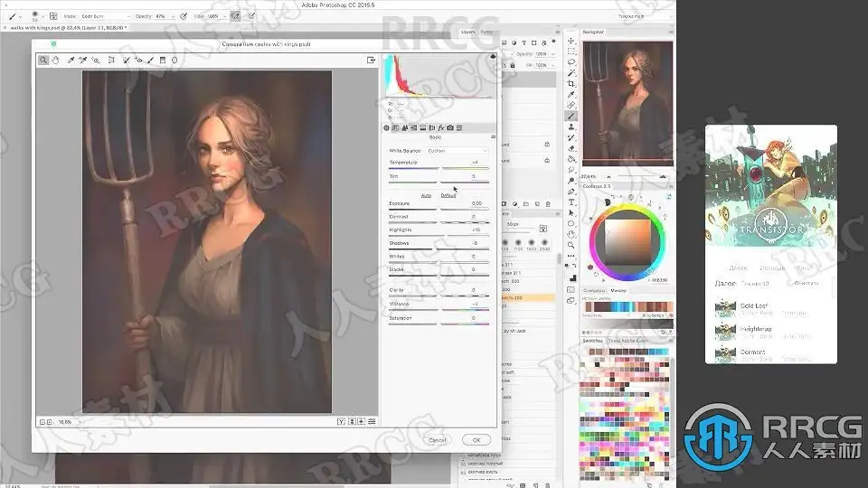Open the Transistor album artwork thumbnail
The height and width of the screenshot is (488, 868).
pos(771,185)
